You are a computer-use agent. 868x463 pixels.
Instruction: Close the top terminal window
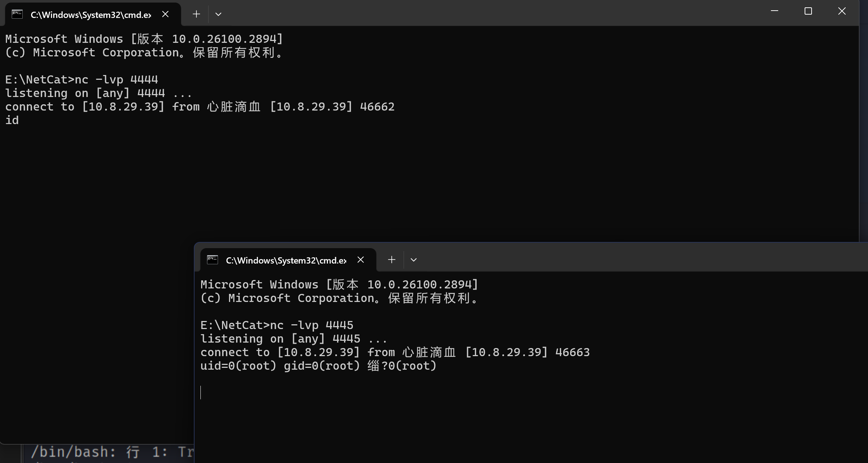coord(842,11)
